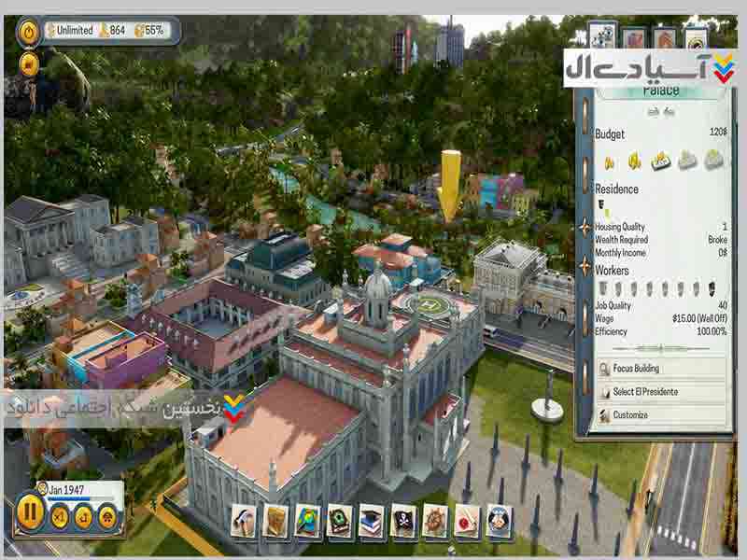Open the ship's wheel trade icon

coord(435,520)
